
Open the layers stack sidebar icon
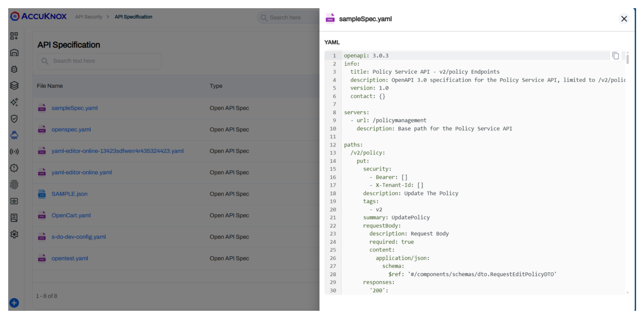[14, 86]
